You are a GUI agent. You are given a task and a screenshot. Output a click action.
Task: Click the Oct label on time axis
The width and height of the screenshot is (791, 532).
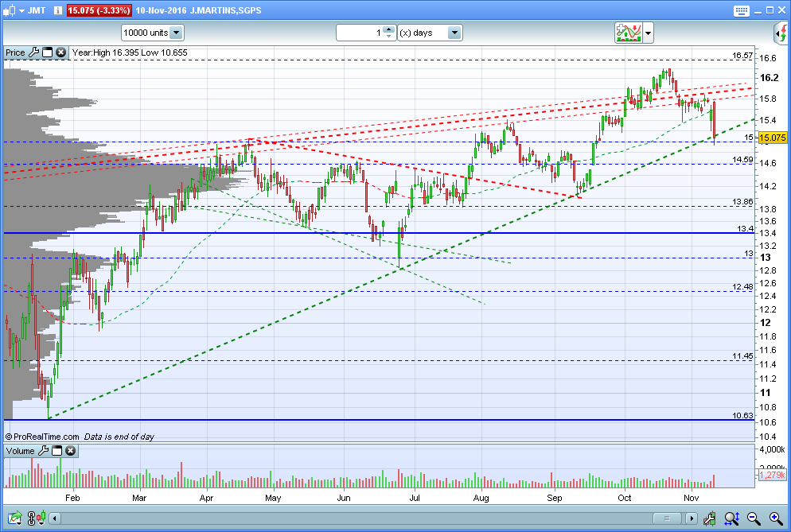[x=625, y=498]
